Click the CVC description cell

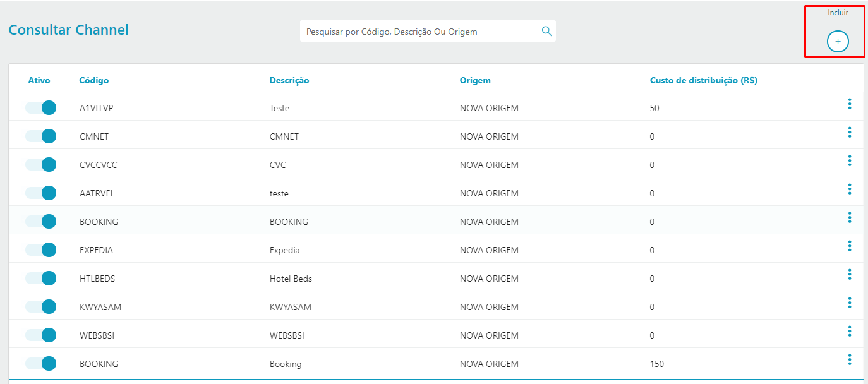click(278, 165)
